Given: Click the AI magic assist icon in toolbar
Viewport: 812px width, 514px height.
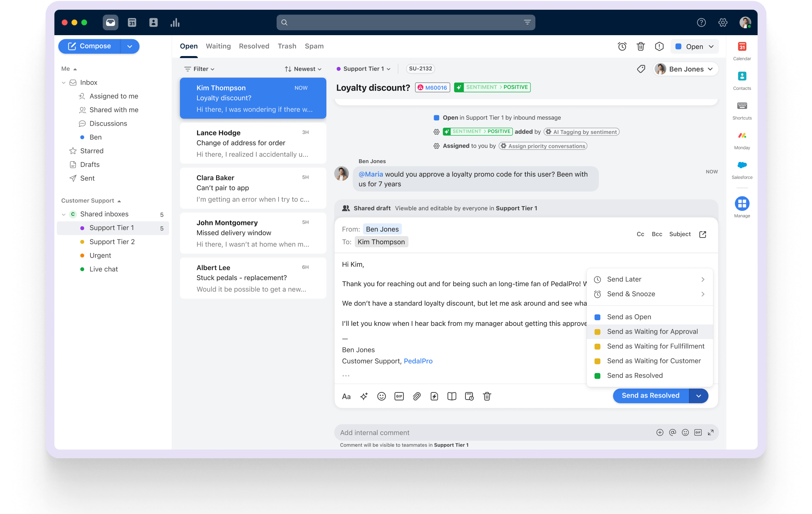Looking at the screenshot, I should tap(365, 396).
